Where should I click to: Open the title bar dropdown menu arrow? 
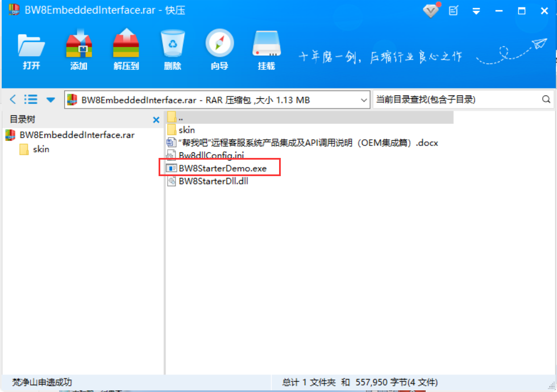click(x=476, y=11)
